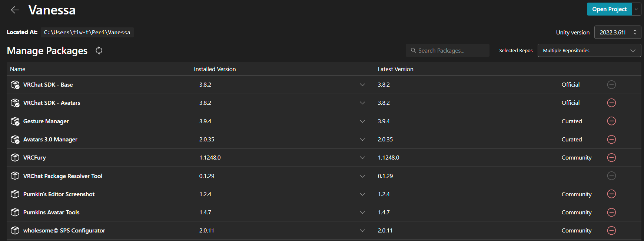Screen dimensions: 644x241
Task: Remove the VRCFury package
Action: [x=611, y=157]
